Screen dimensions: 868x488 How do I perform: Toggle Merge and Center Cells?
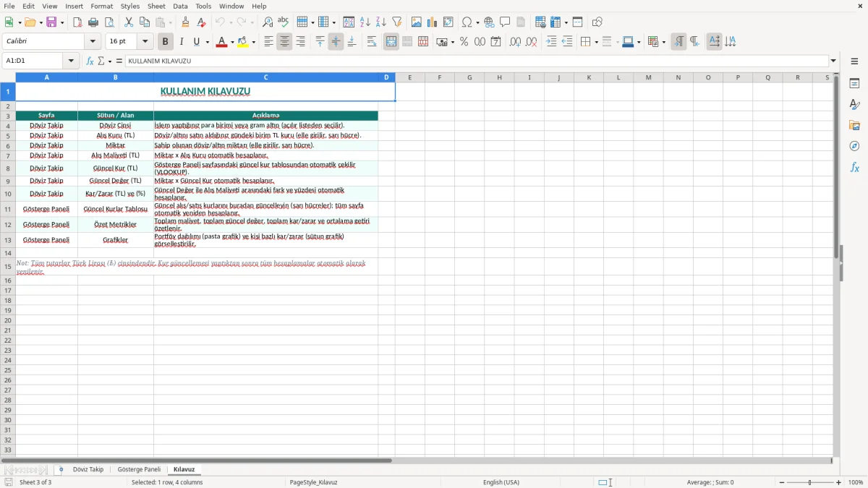click(x=391, y=42)
